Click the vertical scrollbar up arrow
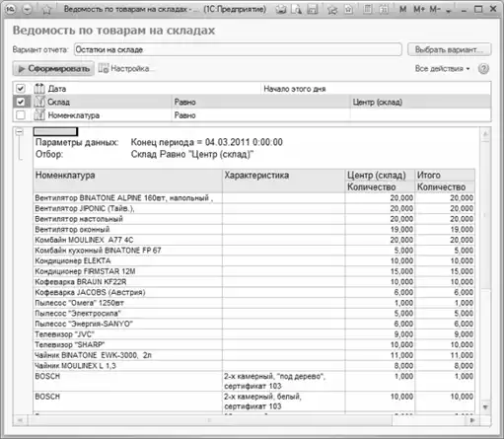The width and height of the screenshot is (504, 439). [485, 134]
